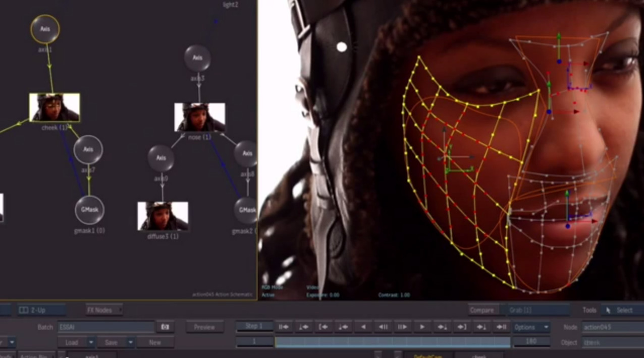Screen dimensions: 644x358
Task: Open the Options dropdown
Action: click(x=531, y=327)
